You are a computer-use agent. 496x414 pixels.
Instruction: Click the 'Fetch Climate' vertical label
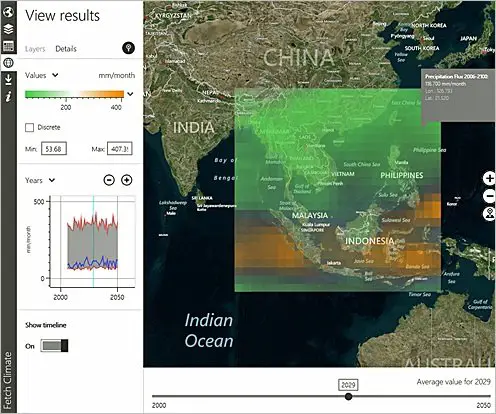(x=8, y=380)
